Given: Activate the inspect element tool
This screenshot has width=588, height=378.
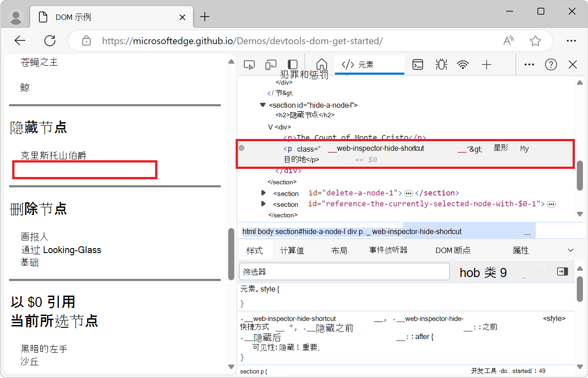Looking at the screenshot, I should point(249,65).
